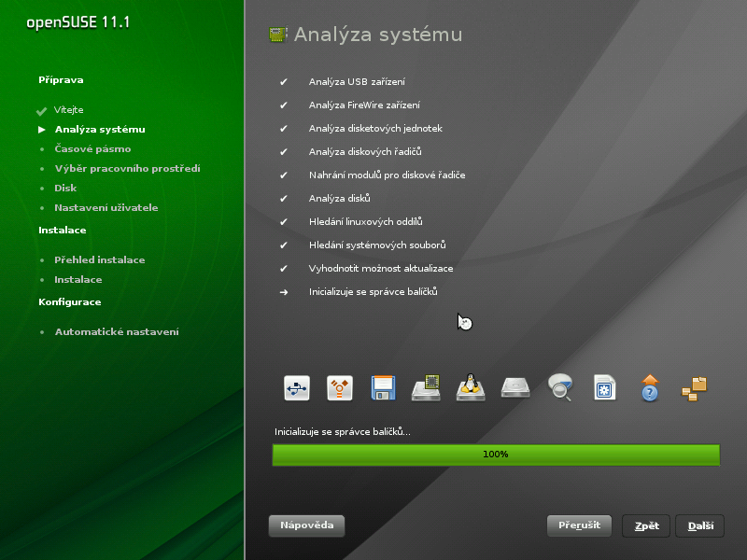Proceed with the Další button

click(699, 525)
